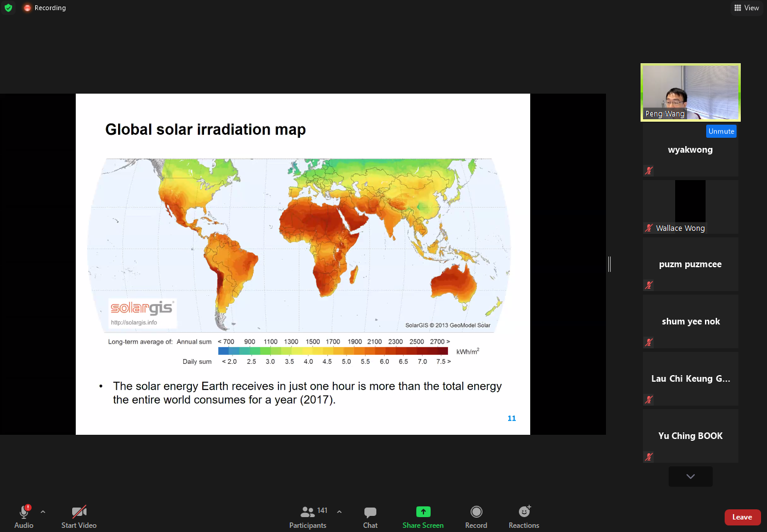Open the Participants panel
The height and width of the screenshot is (532, 767).
[308, 516]
